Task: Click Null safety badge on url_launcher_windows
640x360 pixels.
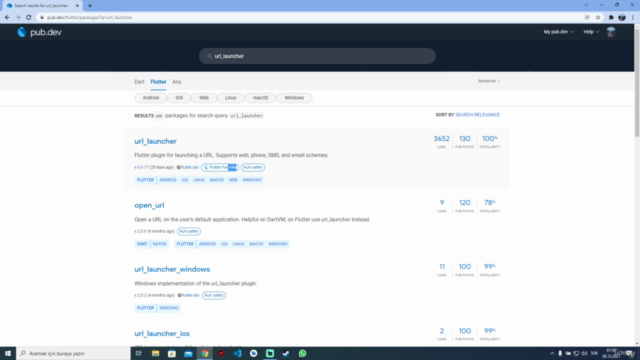Action: [214, 296]
